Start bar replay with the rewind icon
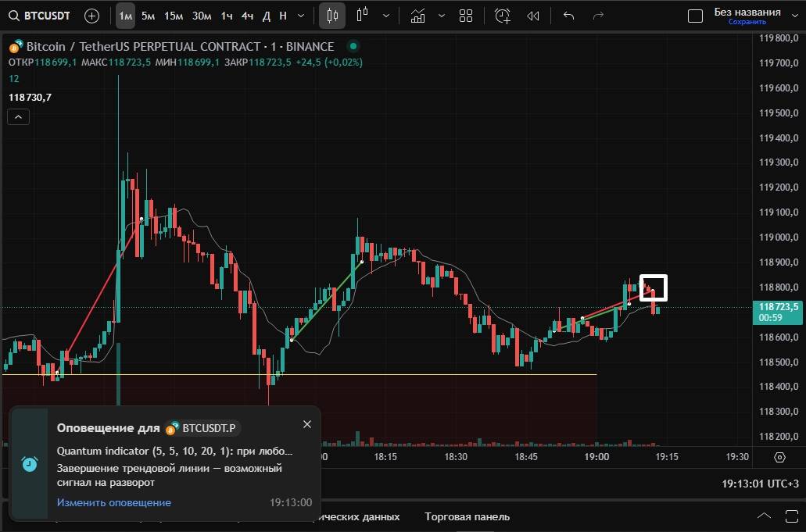Image resolution: width=806 pixels, height=532 pixels. (x=533, y=16)
